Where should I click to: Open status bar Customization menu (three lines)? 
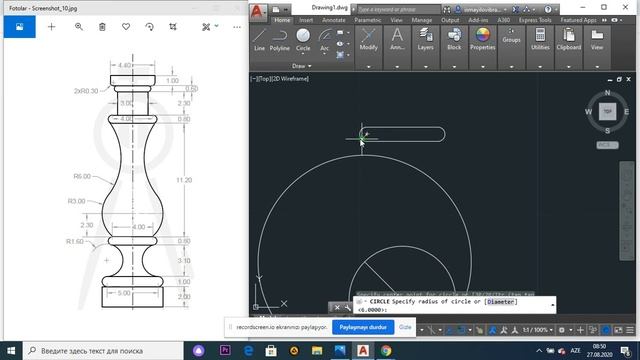tap(630, 330)
